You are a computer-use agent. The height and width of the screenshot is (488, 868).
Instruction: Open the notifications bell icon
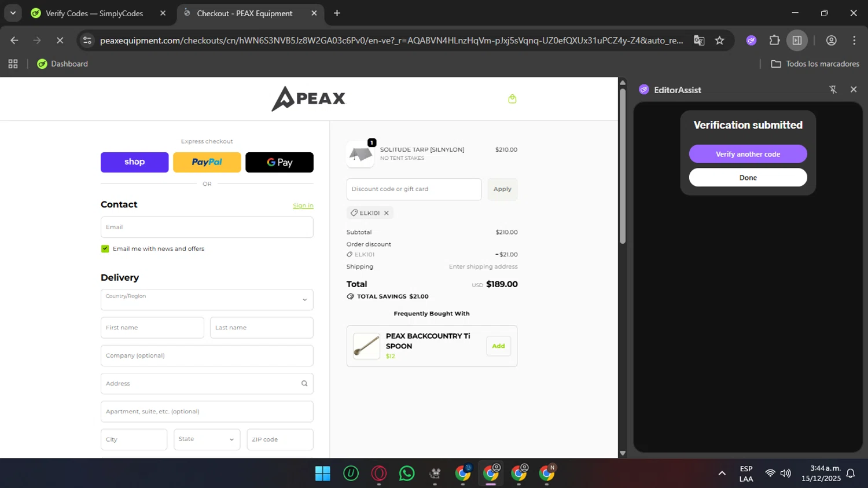pyautogui.click(x=851, y=474)
